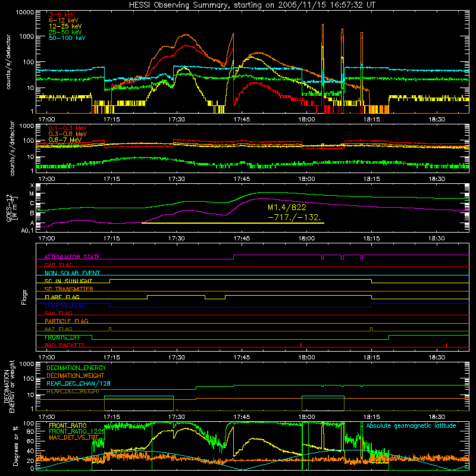Click the BAD_PACKETS flag label
Viewport: 476px width, 476px height.
pos(65,346)
